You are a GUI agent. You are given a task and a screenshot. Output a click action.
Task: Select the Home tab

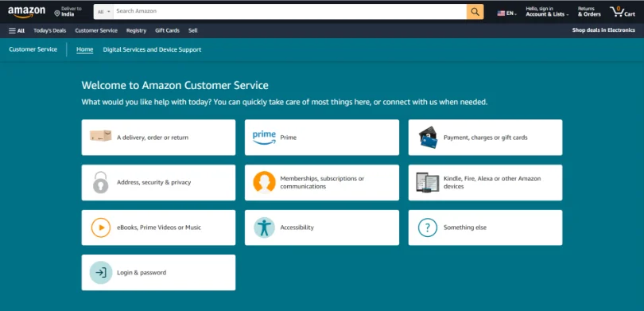(x=84, y=49)
